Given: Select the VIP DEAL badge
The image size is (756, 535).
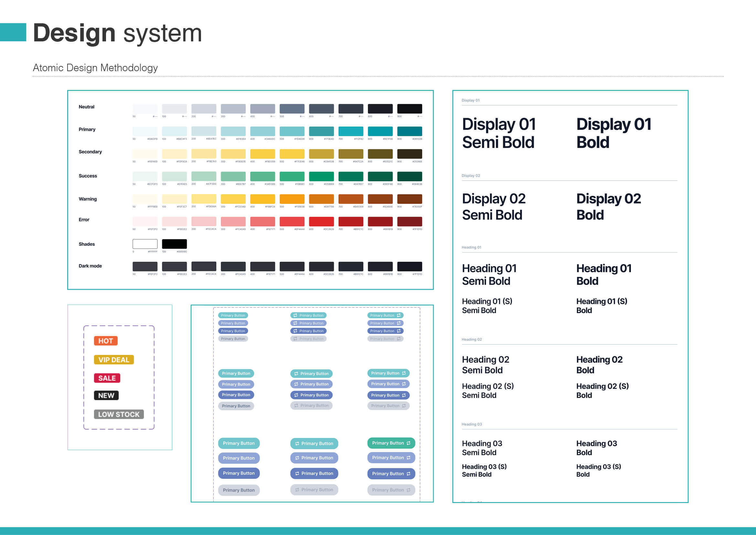Looking at the screenshot, I should pos(113,359).
